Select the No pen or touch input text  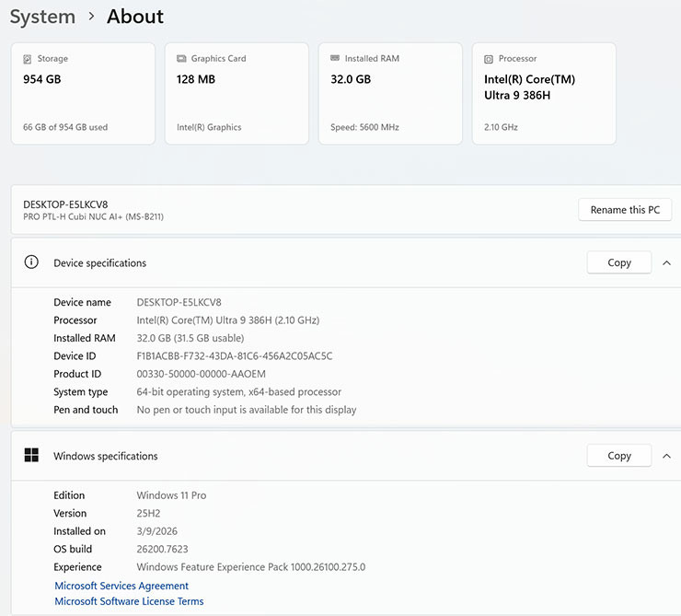[x=247, y=410]
